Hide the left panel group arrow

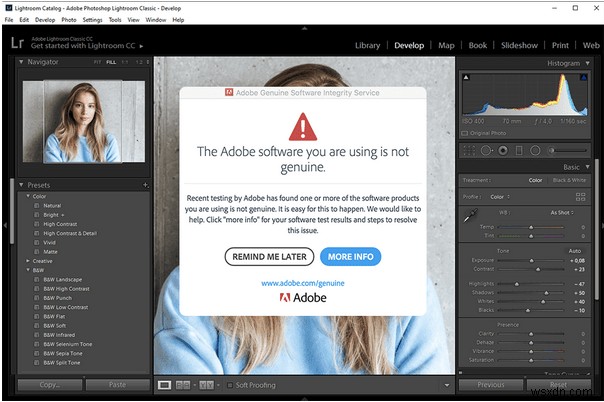(x=5, y=225)
